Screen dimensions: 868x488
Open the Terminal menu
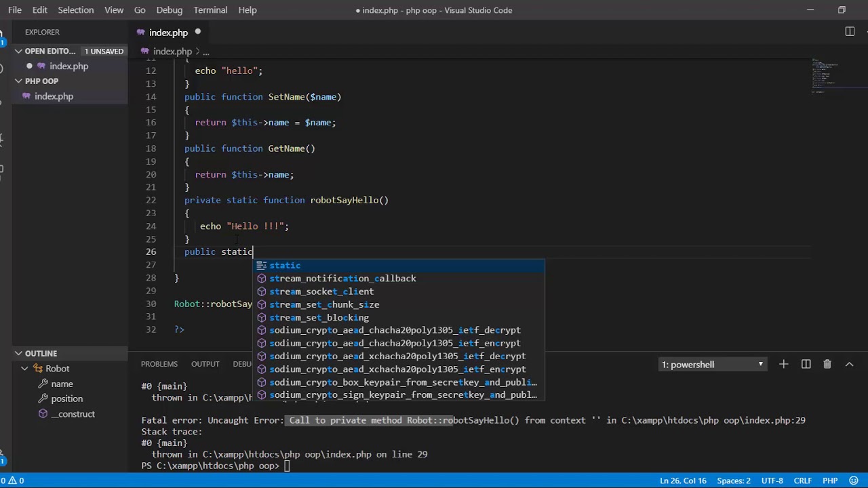click(x=210, y=10)
